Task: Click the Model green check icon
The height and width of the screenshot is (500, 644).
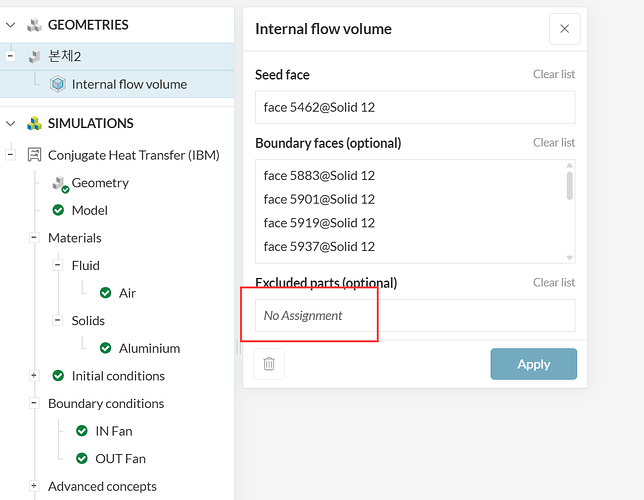Action: [58, 210]
